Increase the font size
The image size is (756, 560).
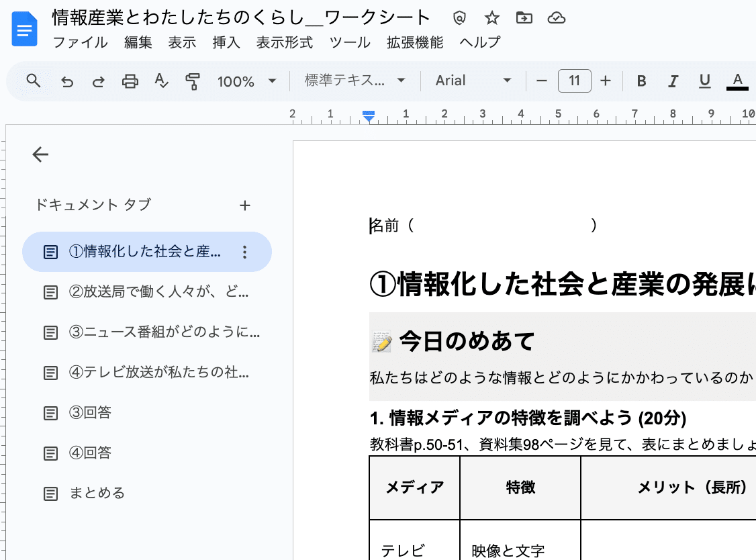tap(606, 81)
